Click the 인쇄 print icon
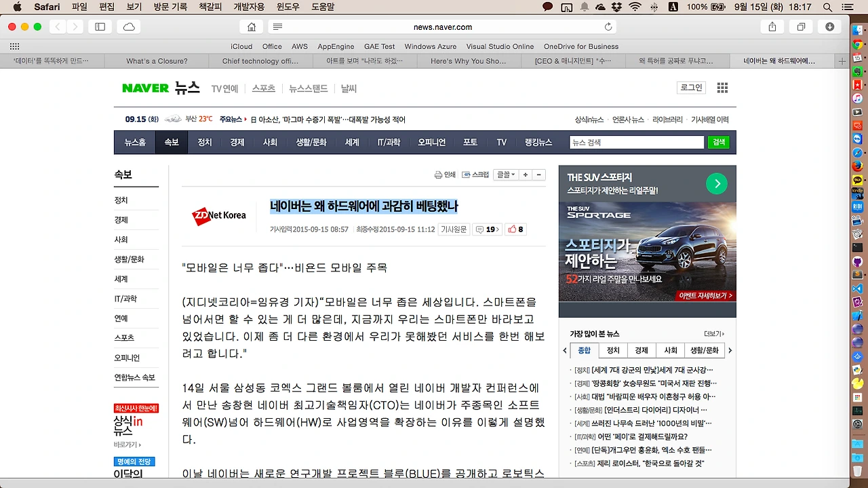868x488 pixels. (x=445, y=174)
